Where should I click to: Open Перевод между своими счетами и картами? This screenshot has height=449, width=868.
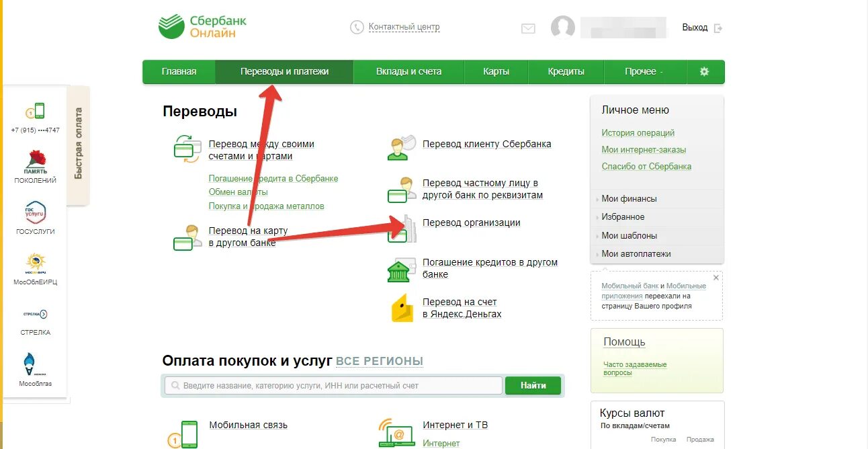coord(261,150)
